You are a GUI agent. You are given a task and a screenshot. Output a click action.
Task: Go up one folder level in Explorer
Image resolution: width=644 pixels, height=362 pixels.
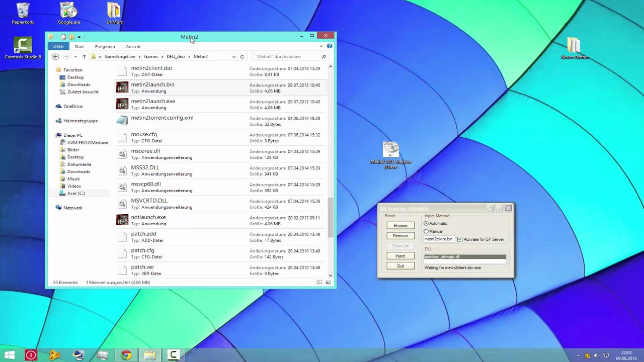pos(84,57)
